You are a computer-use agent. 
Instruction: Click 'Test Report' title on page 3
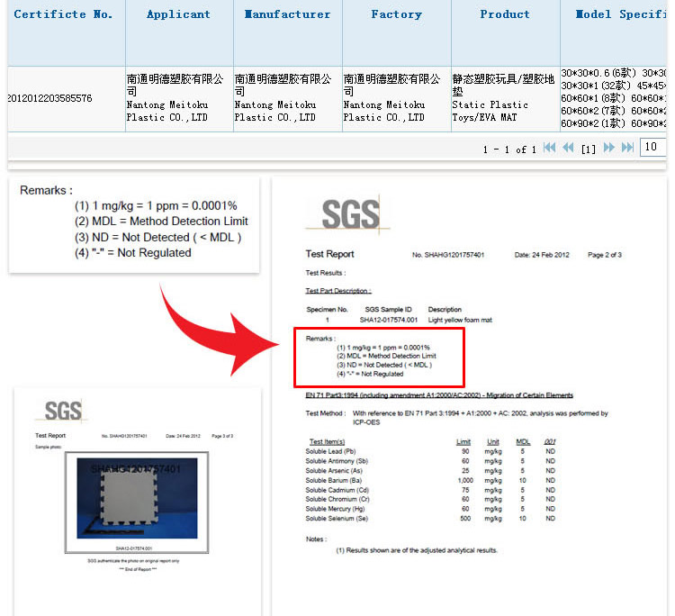[x=50, y=436]
